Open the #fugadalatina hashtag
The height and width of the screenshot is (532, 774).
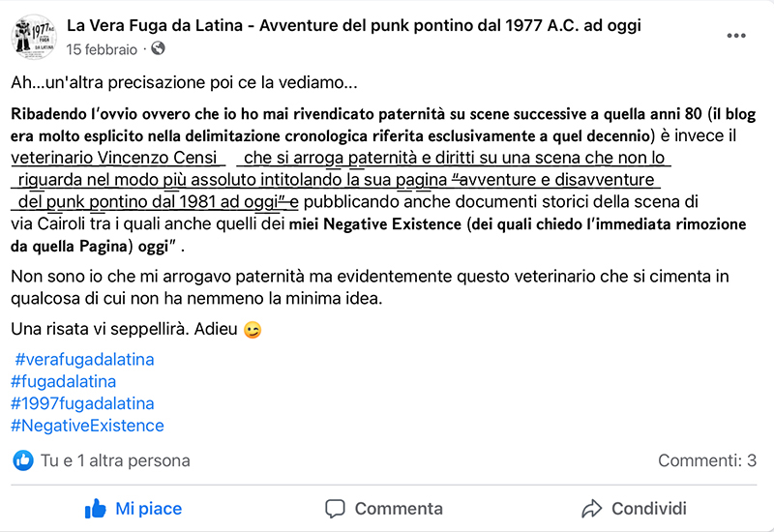pos(63,381)
